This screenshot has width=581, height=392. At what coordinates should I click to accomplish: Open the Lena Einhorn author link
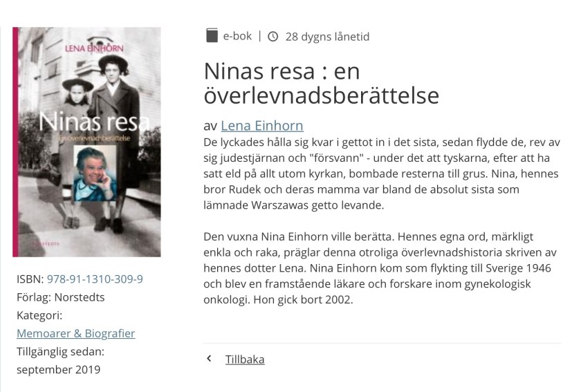(262, 126)
